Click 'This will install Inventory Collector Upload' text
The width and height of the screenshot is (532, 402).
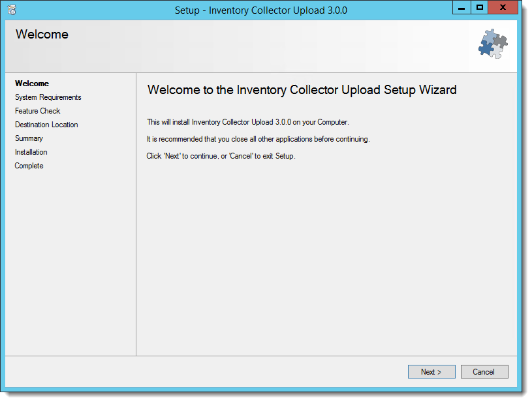[x=247, y=122]
